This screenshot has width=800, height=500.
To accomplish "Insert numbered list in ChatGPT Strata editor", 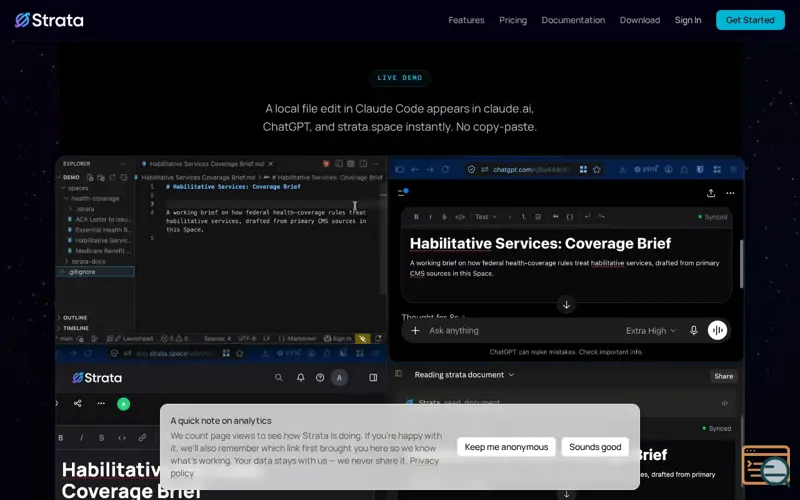I will 523,217.
